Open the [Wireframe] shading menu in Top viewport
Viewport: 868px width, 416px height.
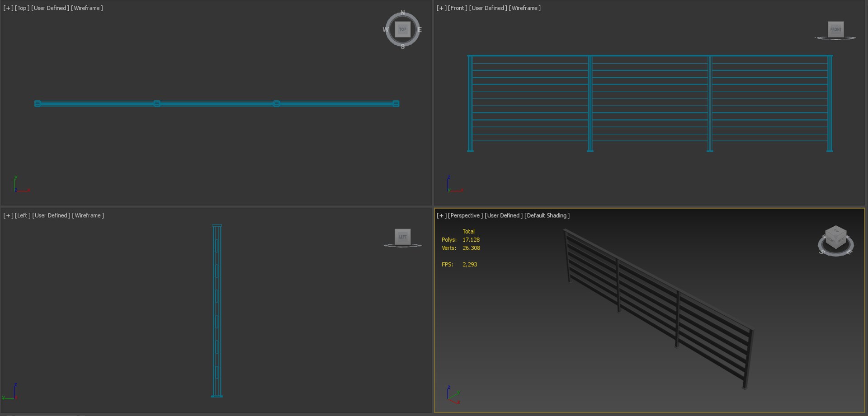coord(87,8)
